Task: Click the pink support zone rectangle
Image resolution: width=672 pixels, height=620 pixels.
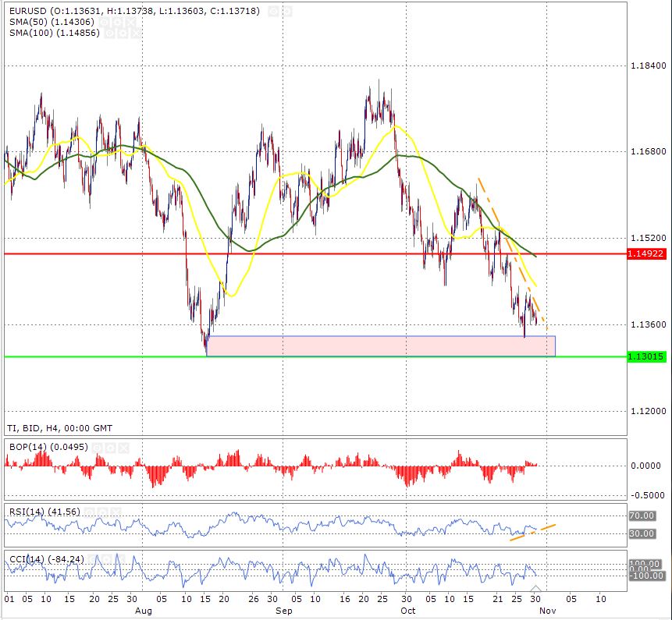Action: click(x=381, y=346)
